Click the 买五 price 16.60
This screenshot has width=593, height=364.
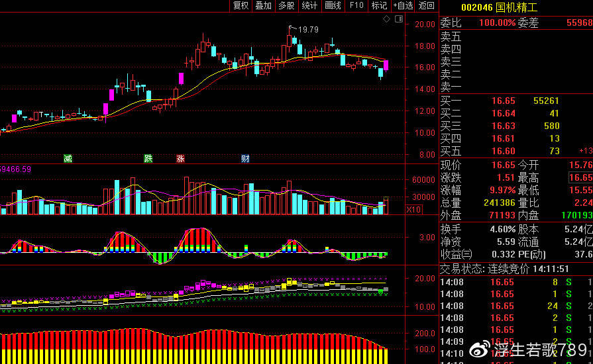[504, 151]
